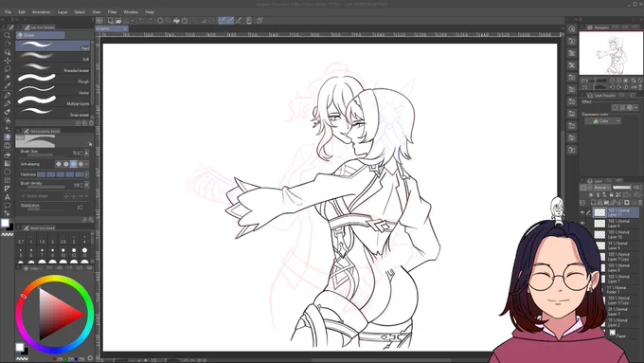Click the Navigator canvas thumbnail
This screenshot has width=644, height=363.
610,53
